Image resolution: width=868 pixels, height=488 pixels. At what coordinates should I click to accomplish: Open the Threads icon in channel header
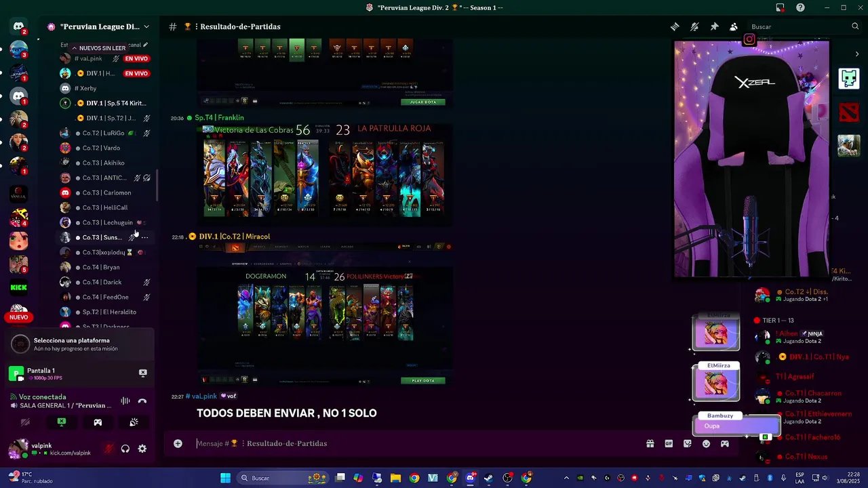pyautogui.click(x=675, y=26)
